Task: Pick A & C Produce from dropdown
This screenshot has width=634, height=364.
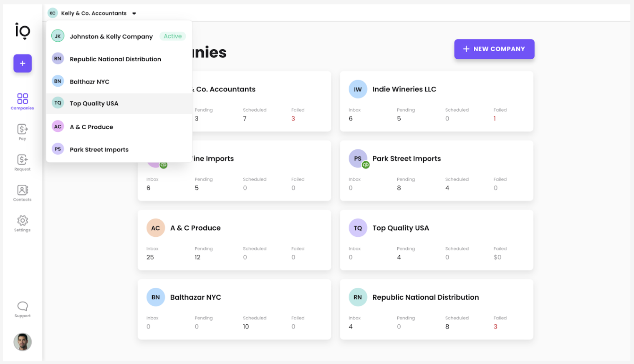Action: (x=119, y=127)
